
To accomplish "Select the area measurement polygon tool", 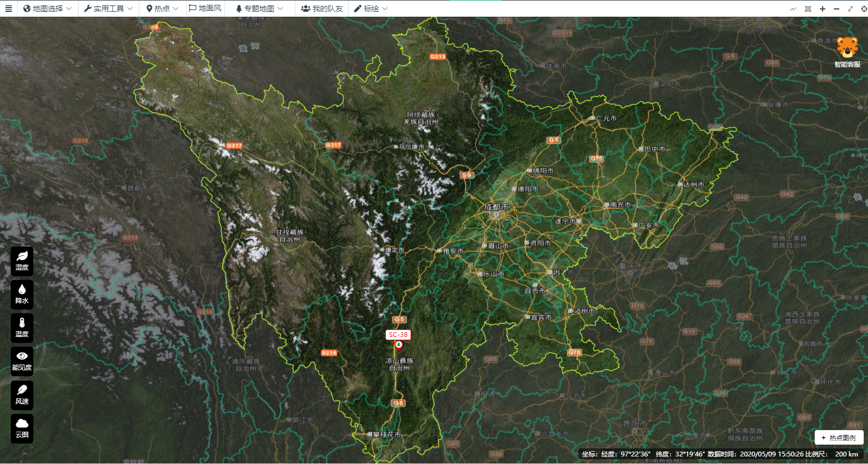I will point(808,9).
